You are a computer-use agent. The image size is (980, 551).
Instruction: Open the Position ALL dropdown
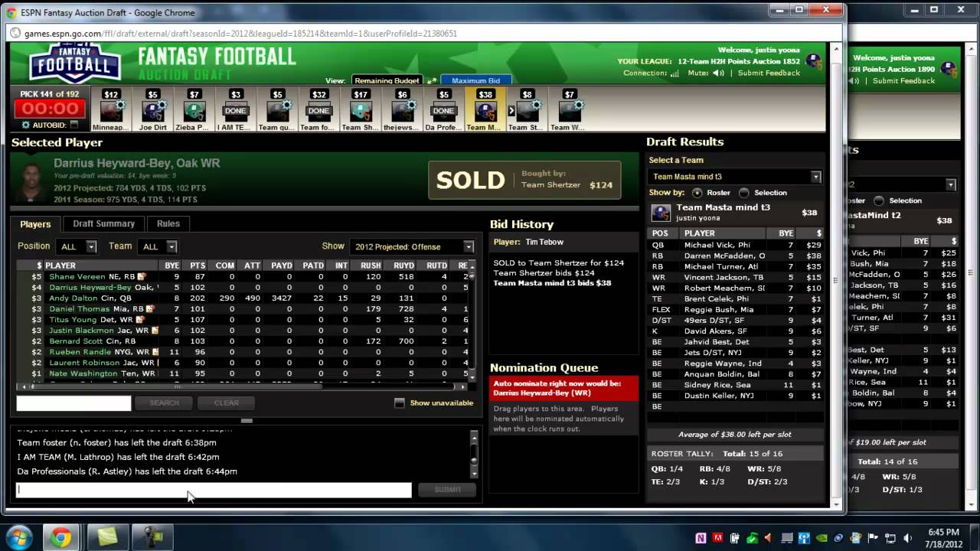pyautogui.click(x=77, y=246)
